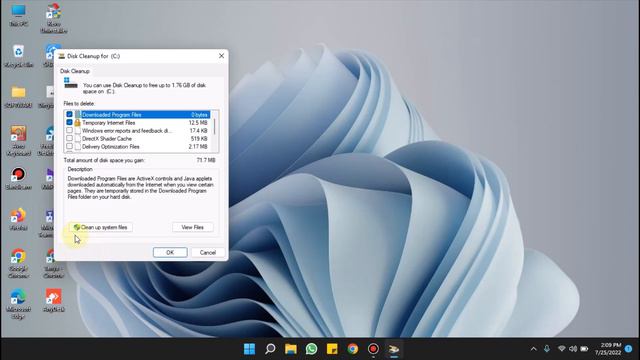Click the Disk Cleanup taskbar icon

pos(393,349)
